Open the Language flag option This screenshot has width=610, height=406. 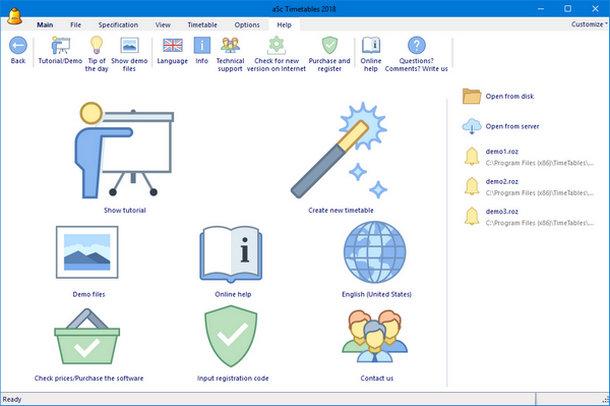coord(172,51)
